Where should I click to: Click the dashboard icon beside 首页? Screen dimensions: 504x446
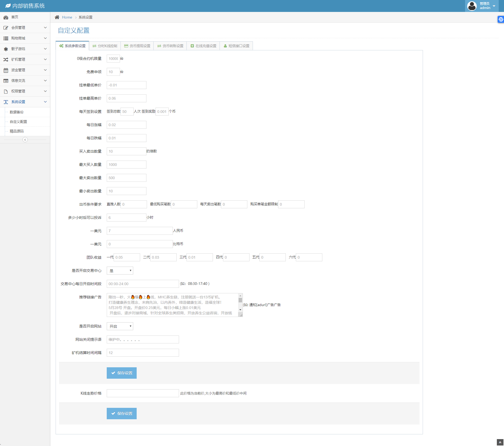[x=6, y=17]
